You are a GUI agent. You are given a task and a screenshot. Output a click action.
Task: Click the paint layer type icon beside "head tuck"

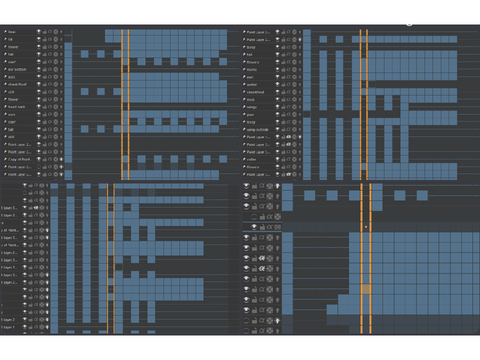5,107
